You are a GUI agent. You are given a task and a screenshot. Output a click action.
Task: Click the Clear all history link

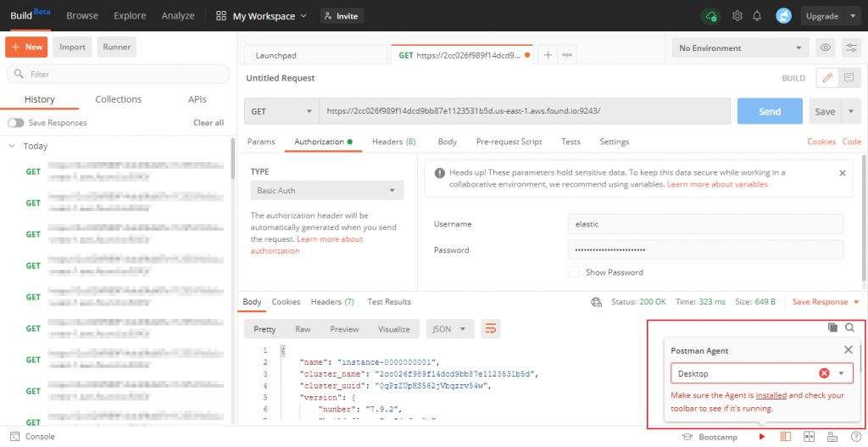tap(209, 122)
